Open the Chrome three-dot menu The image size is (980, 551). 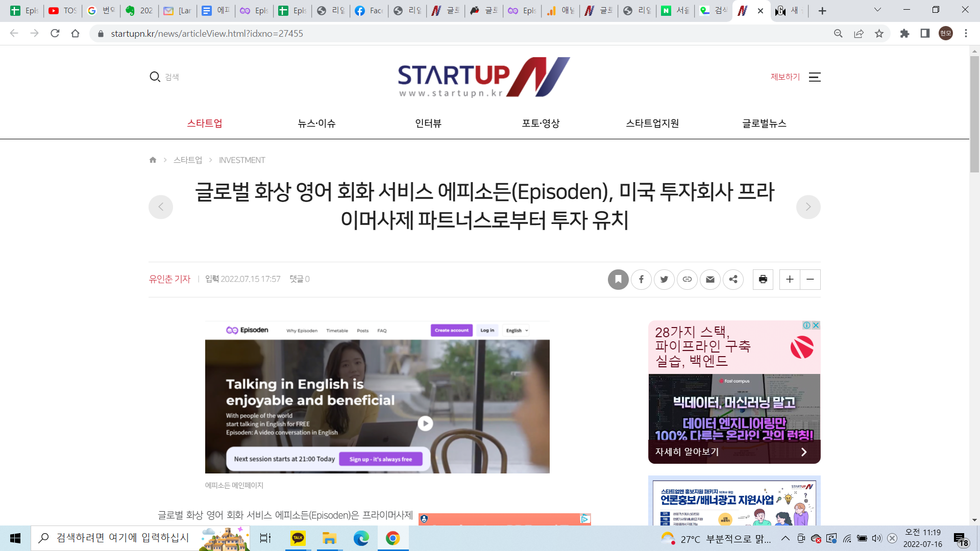point(966,33)
